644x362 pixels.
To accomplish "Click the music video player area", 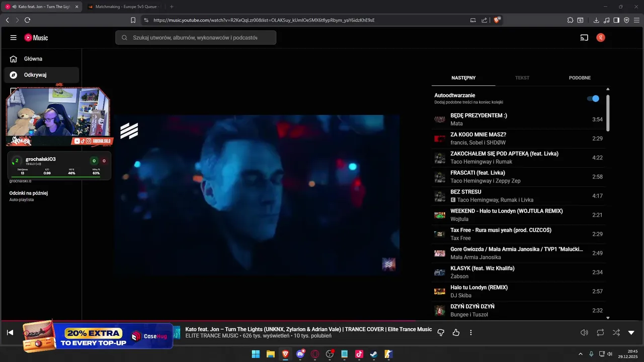I will 257,195.
